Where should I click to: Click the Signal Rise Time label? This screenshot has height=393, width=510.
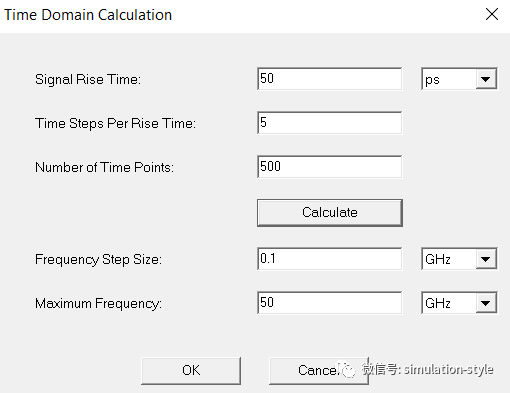[x=88, y=80]
